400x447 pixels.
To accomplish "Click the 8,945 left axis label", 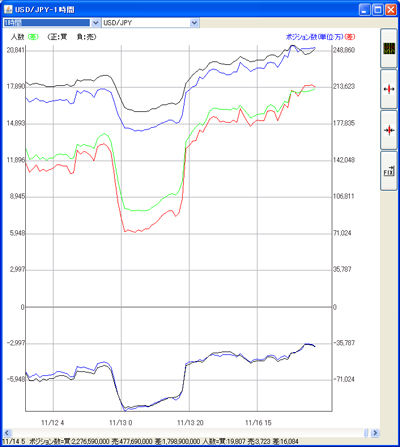I will pos(17,196).
